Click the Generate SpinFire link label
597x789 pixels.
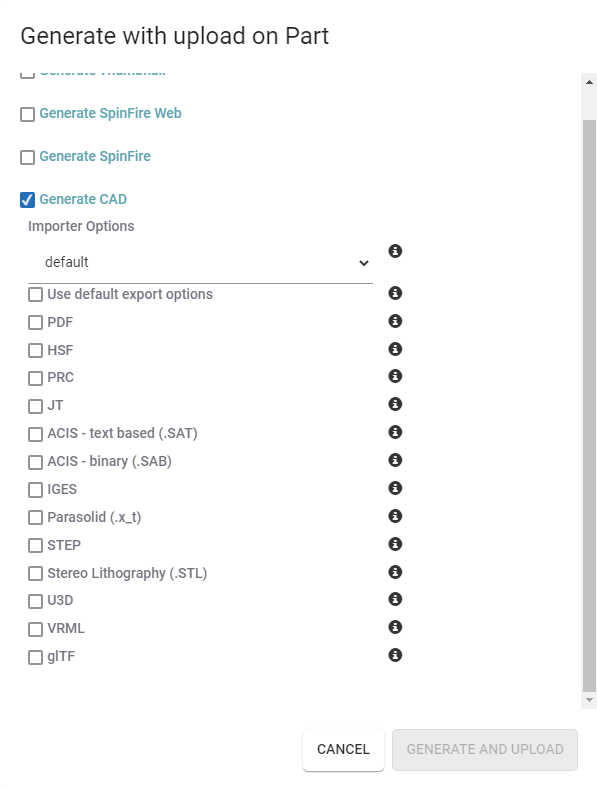95,156
